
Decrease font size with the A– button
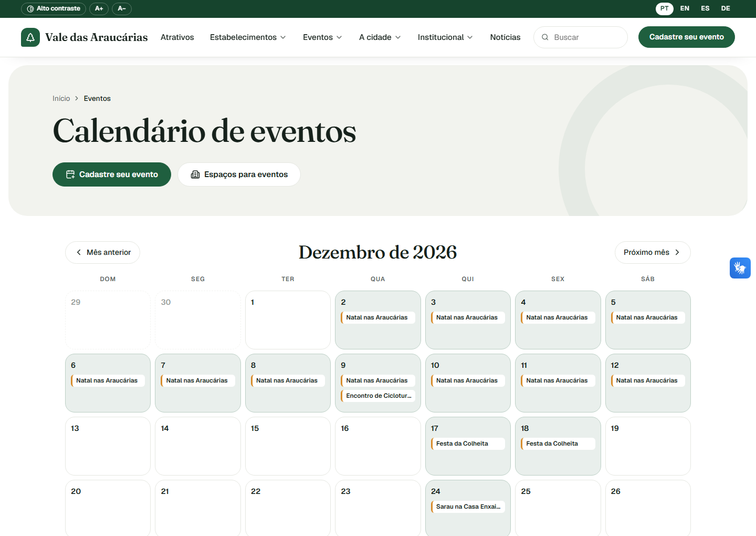coord(122,8)
